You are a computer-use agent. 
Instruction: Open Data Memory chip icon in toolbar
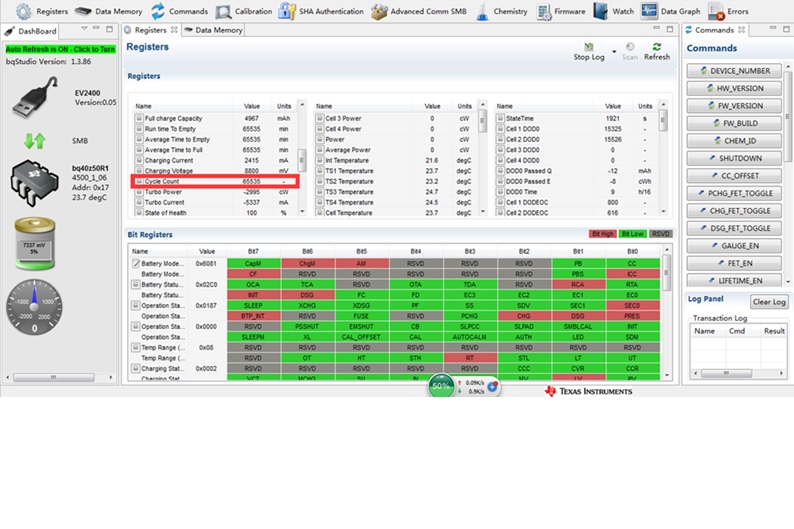(x=83, y=11)
